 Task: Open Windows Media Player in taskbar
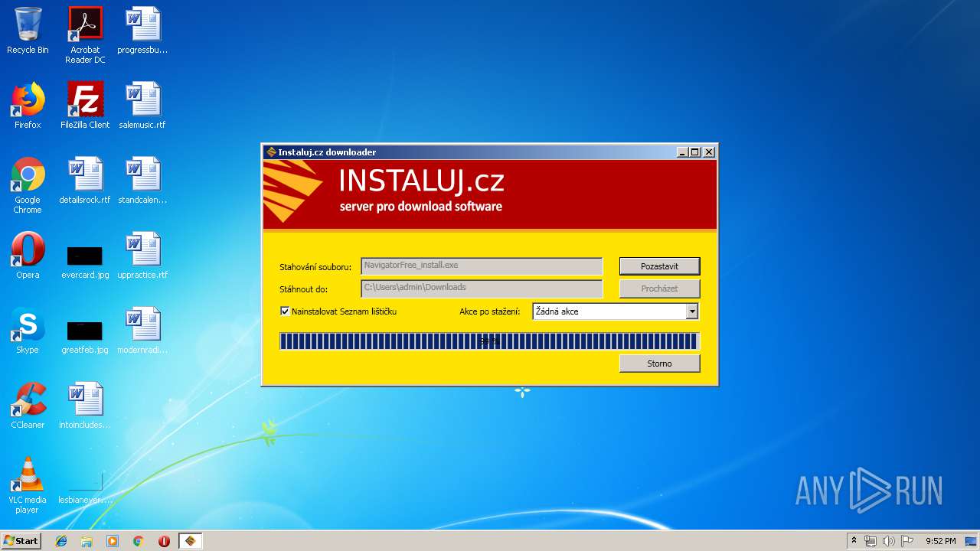tap(113, 541)
